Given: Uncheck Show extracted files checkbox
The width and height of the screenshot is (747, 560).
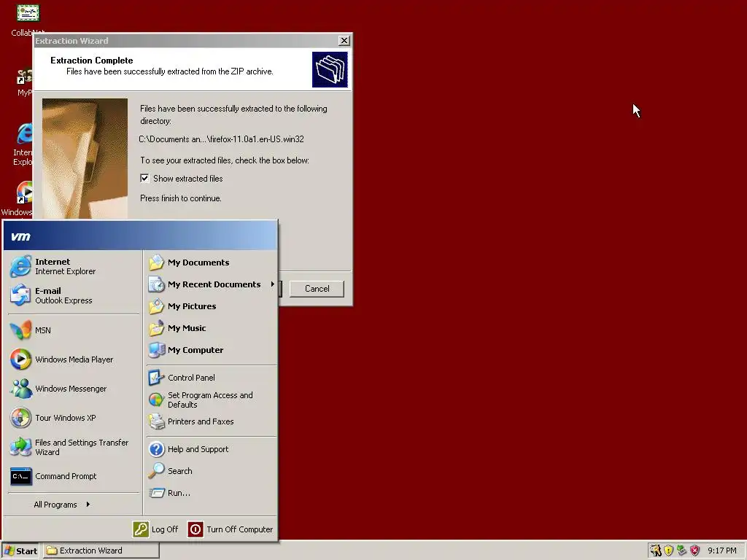Looking at the screenshot, I should 144,178.
